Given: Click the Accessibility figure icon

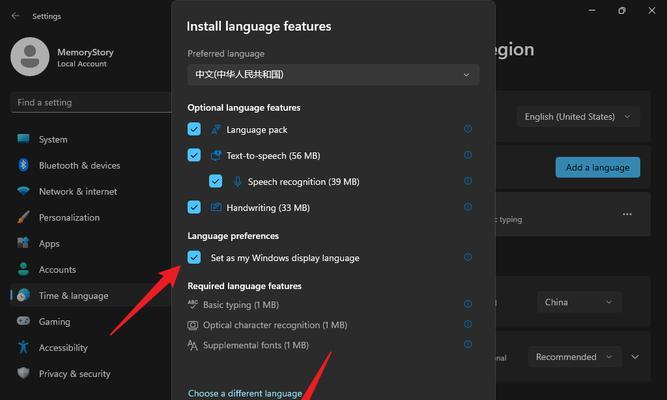Looking at the screenshot, I should [x=23, y=347].
